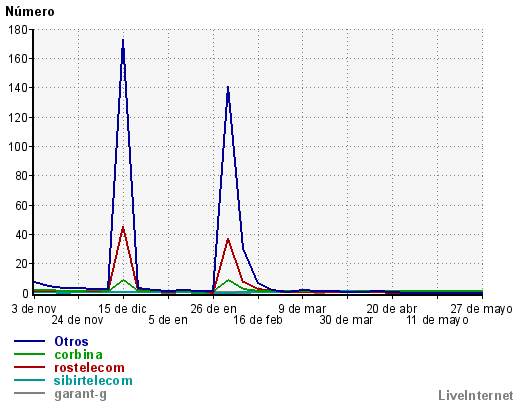This screenshot has width=520, height=405.
Task: Click the green corbina legend line swatch
Action: (29, 354)
